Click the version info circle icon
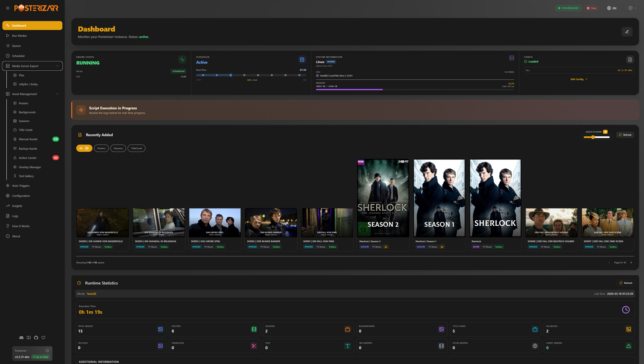 (x=47, y=351)
